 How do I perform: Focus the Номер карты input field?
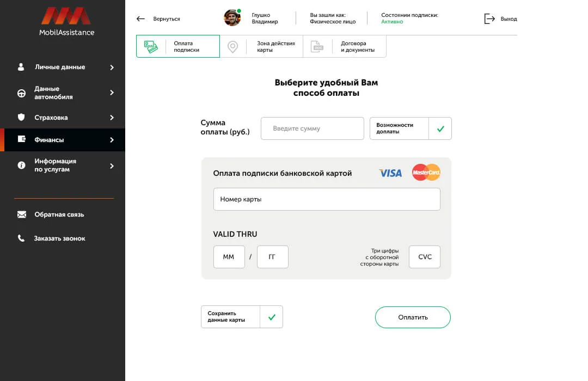tap(327, 199)
